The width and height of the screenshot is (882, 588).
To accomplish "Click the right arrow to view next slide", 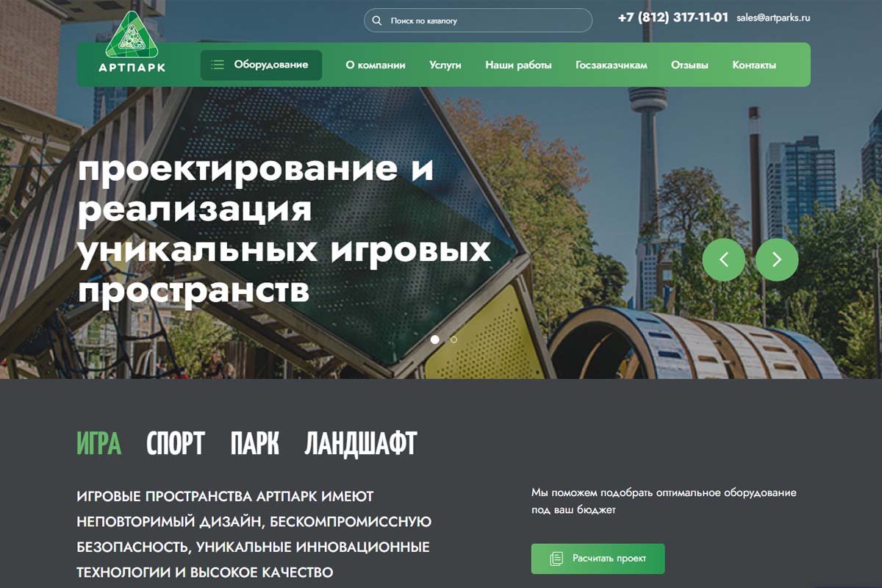I will coord(777,259).
